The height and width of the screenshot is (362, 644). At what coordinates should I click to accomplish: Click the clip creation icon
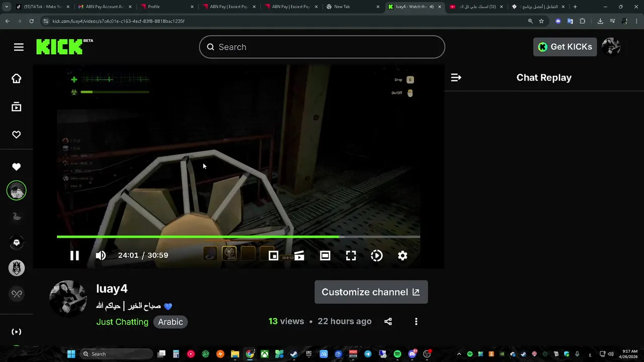(x=299, y=255)
